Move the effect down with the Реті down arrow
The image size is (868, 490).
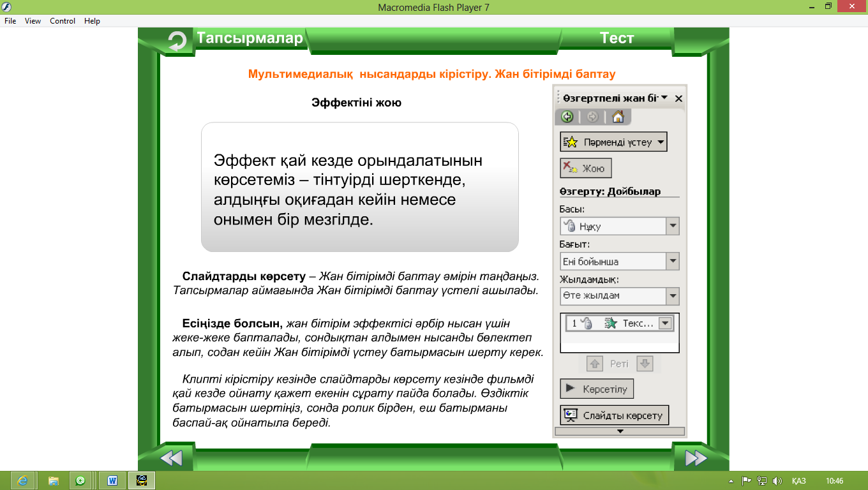coord(645,364)
